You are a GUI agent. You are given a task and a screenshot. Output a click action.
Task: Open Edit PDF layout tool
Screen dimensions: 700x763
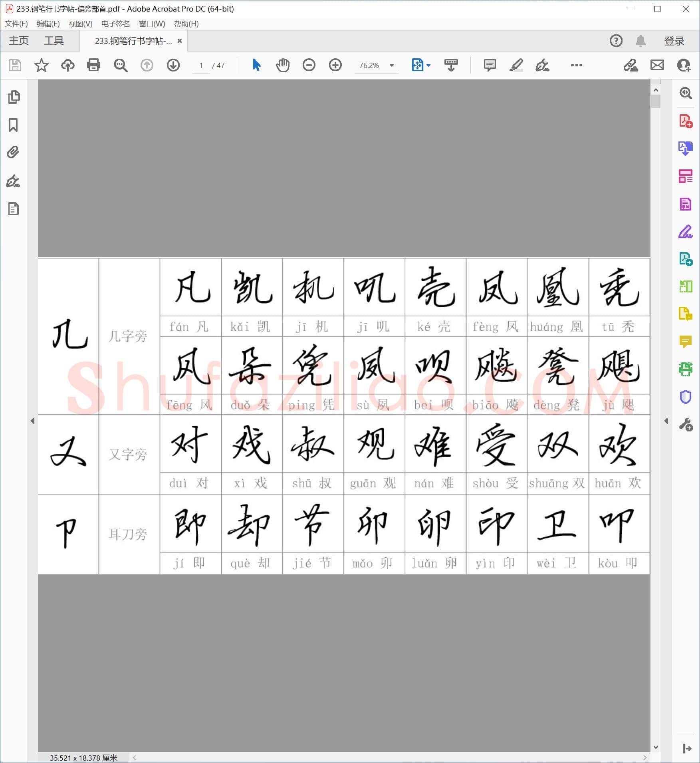click(x=686, y=176)
